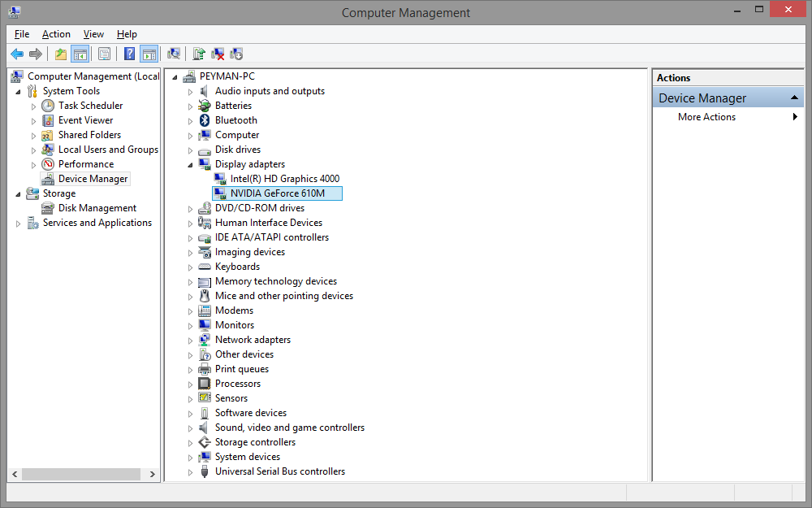Select Imaging devices category
Viewport: 812px width, 508px height.
[249, 252]
